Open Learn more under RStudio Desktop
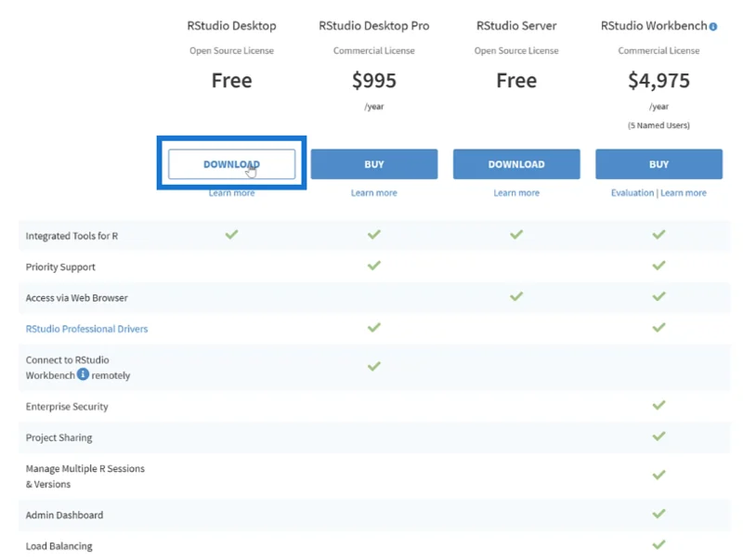Image resolution: width=743 pixels, height=560 pixels. pyautogui.click(x=231, y=193)
